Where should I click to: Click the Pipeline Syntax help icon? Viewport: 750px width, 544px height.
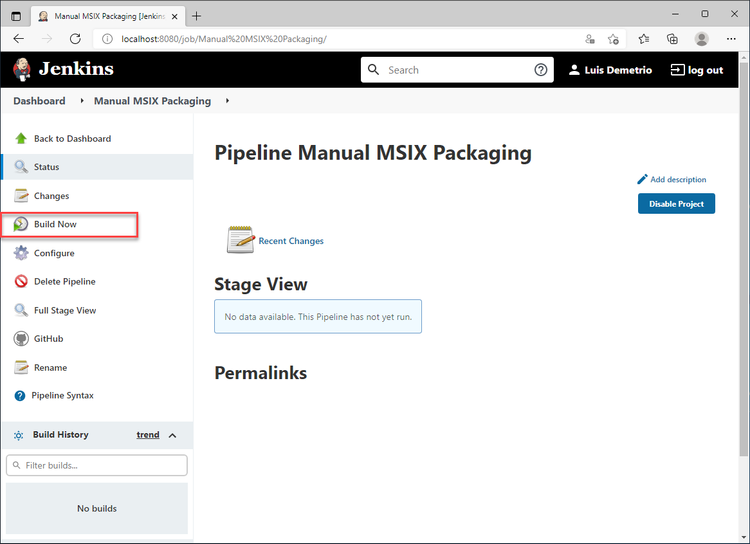[x=20, y=396]
